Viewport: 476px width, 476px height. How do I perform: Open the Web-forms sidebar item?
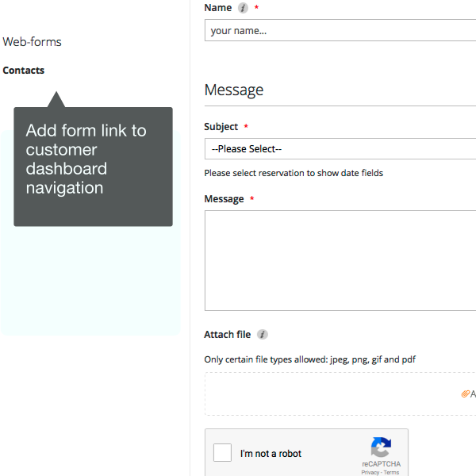click(x=32, y=42)
